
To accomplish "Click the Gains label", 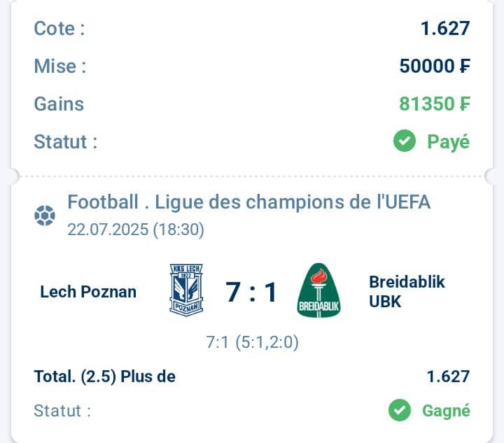I will click(x=59, y=104).
